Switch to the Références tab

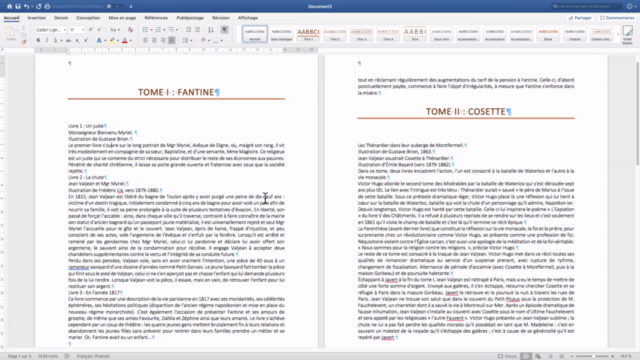point(156,18)
